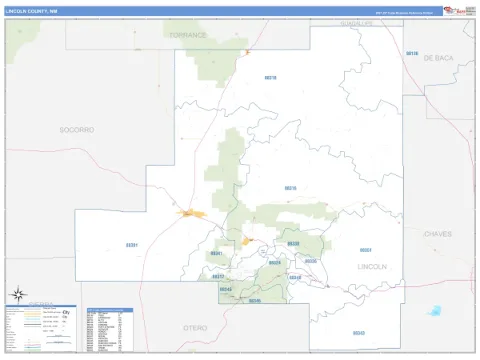This screenshot has width=480, height=360.
Task: Click the ZIP code index table
Action: [x=110, y=330]
